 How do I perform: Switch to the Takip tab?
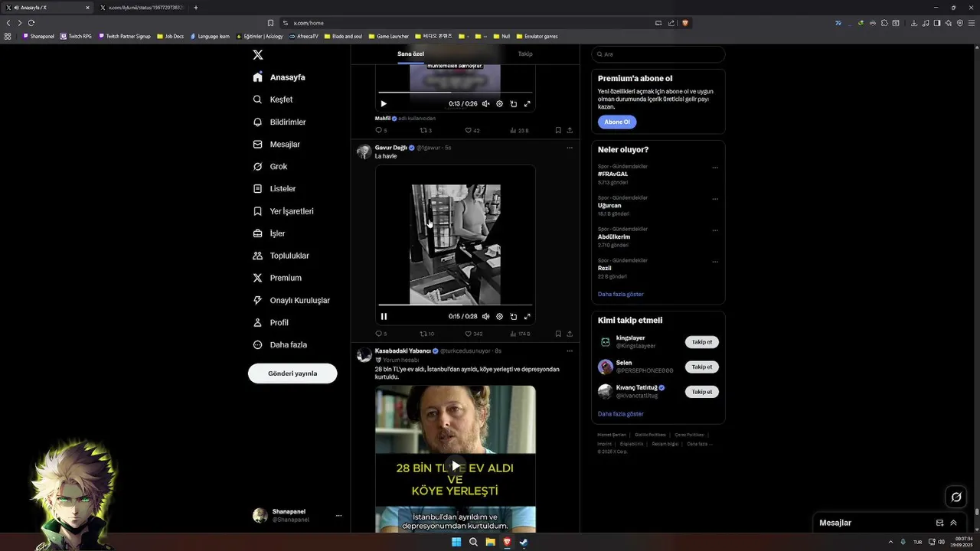coord(525,54)
